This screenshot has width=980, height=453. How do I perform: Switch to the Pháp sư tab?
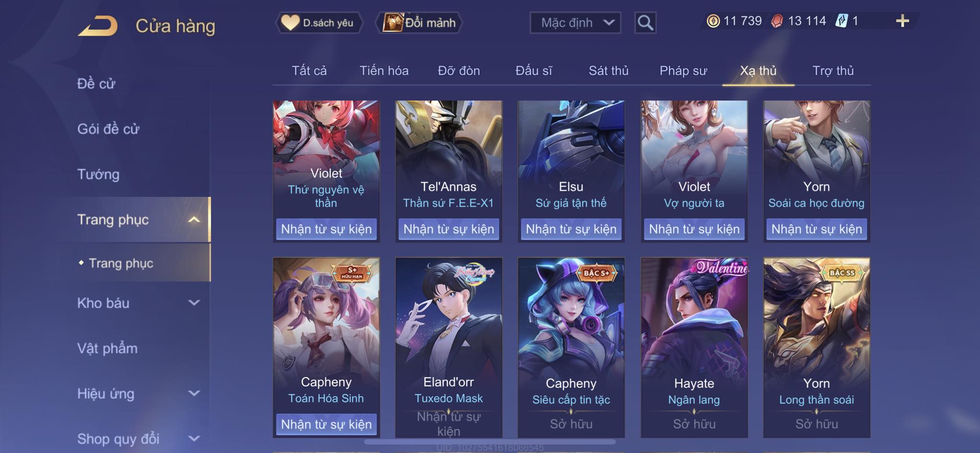pyautogui.click(x=683, y=71)
